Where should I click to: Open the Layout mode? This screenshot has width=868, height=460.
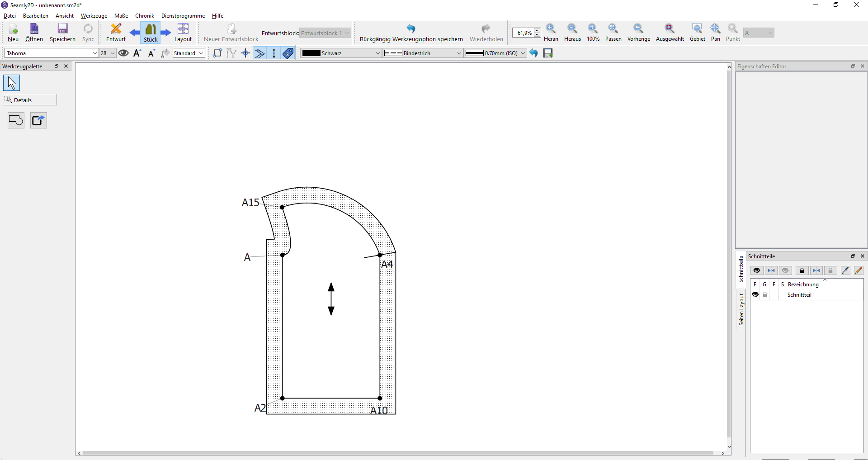point(183,33)
